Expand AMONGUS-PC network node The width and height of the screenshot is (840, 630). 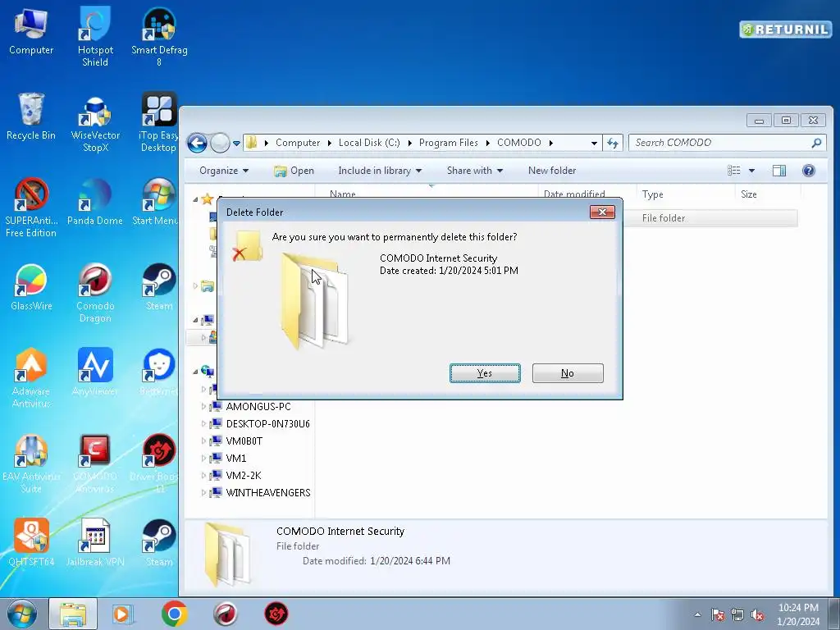click(x=203, y=407)
